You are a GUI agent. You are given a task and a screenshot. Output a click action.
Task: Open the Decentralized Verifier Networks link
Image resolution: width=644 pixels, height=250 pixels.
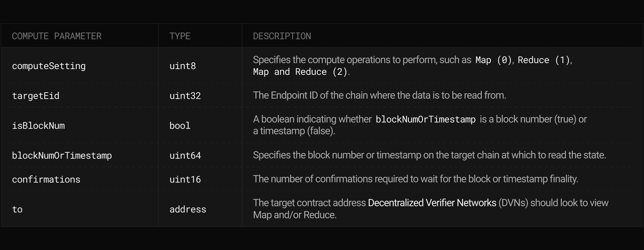click(432, 203)
